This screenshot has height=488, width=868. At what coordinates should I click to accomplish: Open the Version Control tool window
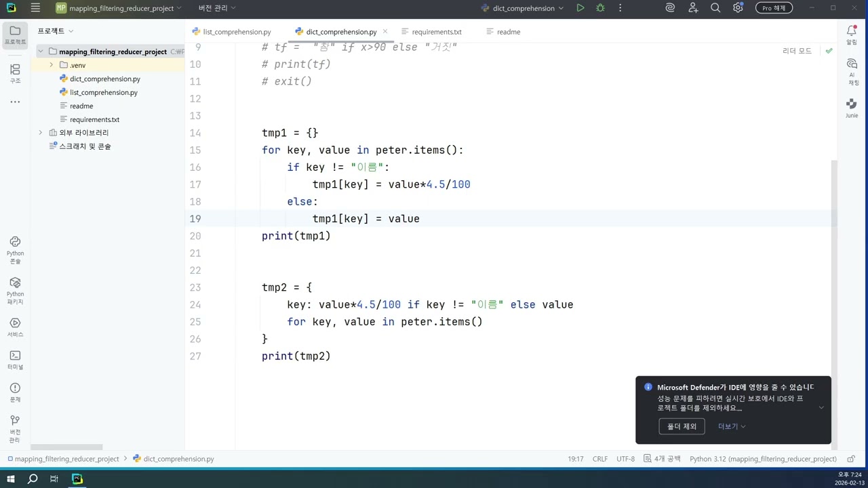[15, 429]
